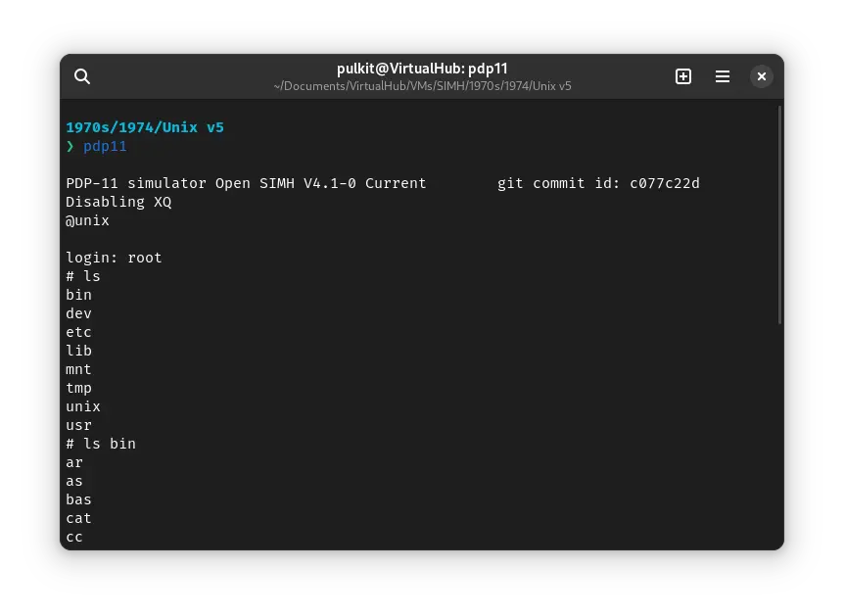The image size is (844, 616).
Task: Click the tmp directory entry
Action: (78, 388)
